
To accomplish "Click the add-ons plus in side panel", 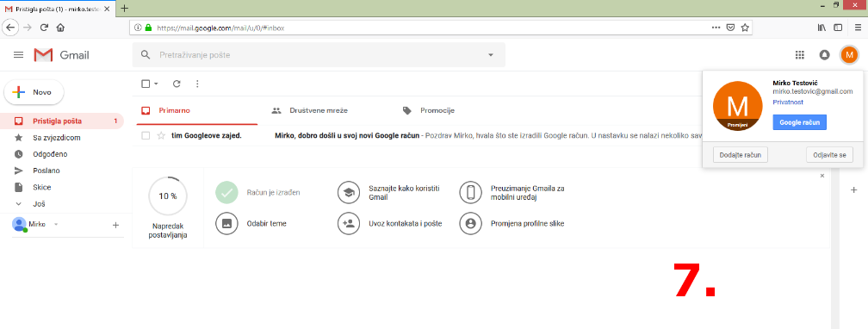I will click(853, 190).
